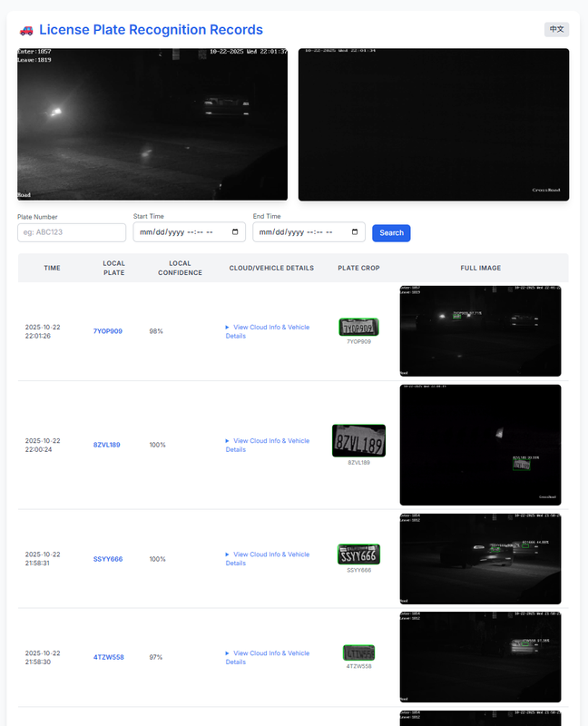
Task: Open plate link SSYY666
Action: pyautogui.click(x=108, y=559)
